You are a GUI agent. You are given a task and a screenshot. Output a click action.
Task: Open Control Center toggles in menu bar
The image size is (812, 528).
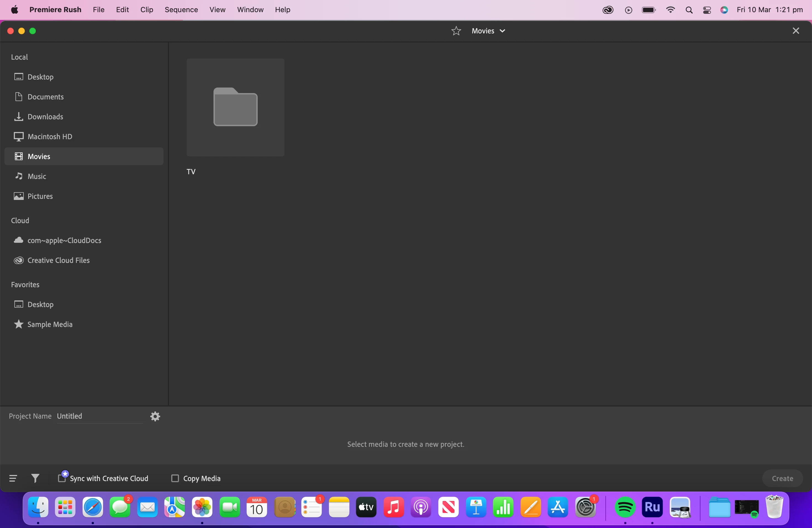pyautogui.click(x=707, y=10)
